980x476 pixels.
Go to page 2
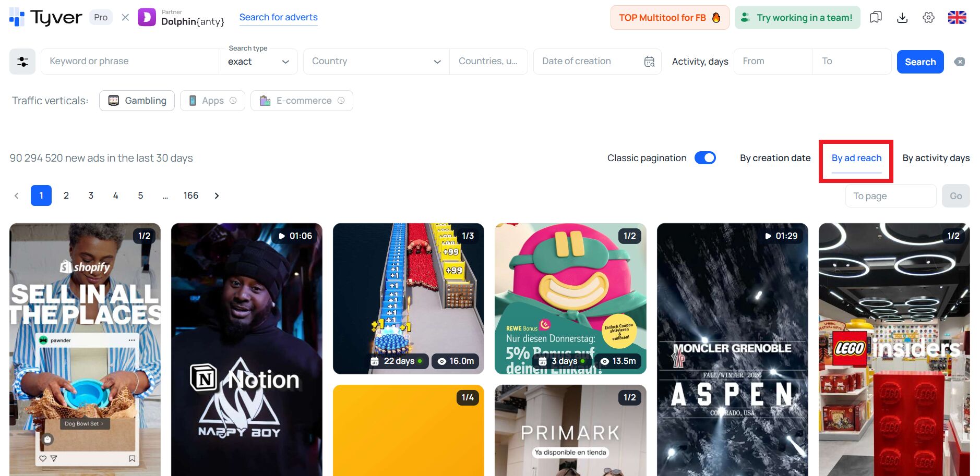coord(66,196)
